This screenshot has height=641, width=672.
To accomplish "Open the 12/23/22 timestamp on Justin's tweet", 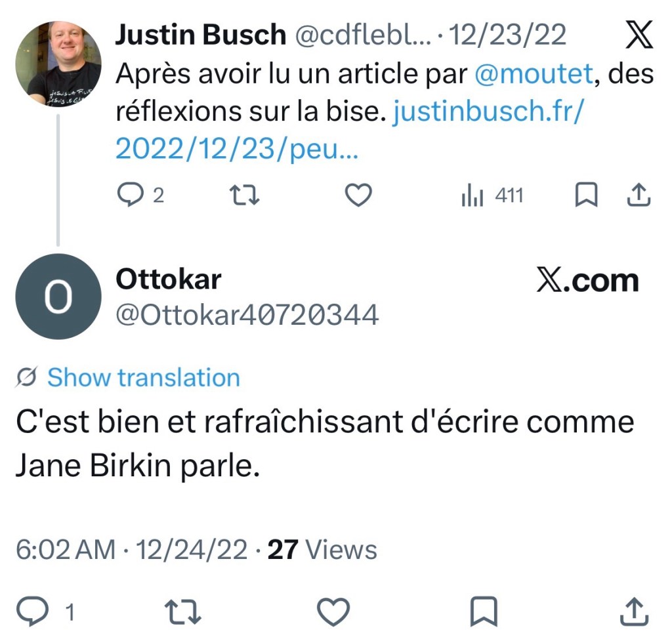I will pos(509,35).
